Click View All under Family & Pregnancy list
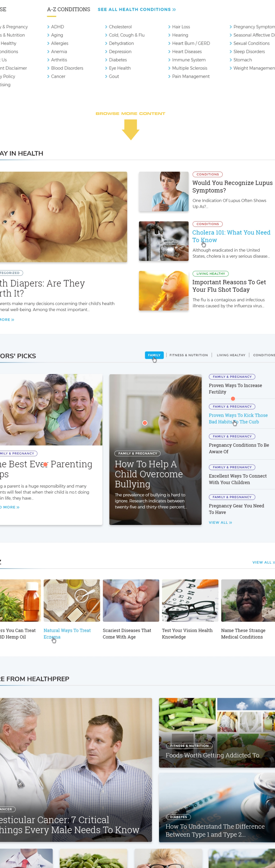The height and width of the screenshot is (868, 275). (220, 523)
